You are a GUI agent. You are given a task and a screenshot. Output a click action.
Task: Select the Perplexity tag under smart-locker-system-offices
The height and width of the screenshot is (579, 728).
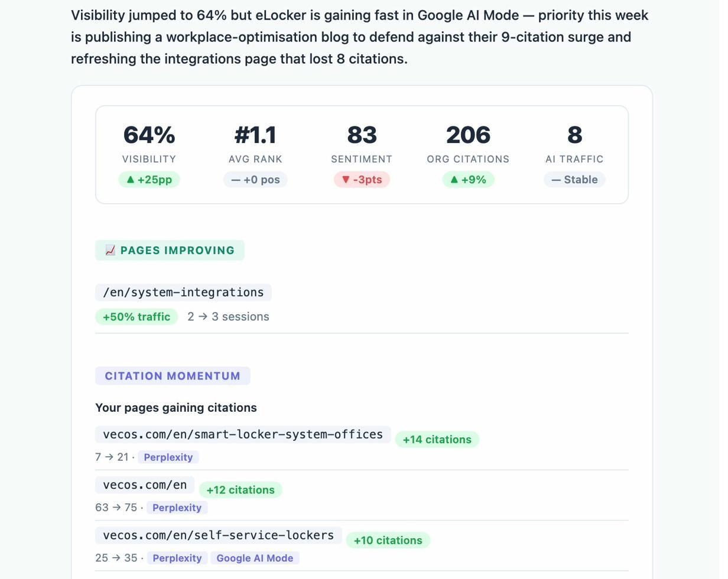point(168,457)
